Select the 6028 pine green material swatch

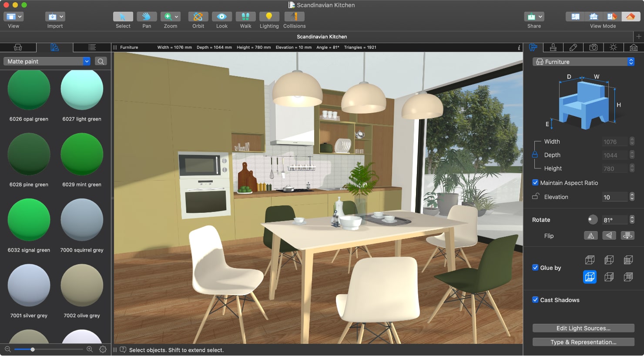29,154
